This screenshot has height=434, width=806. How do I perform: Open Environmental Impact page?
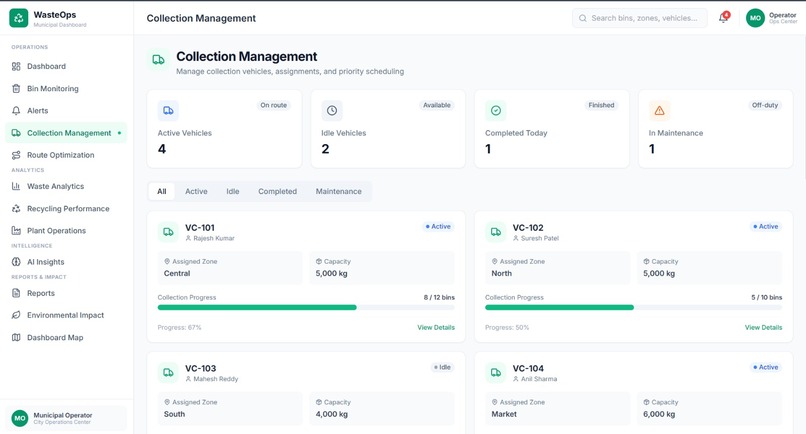[x=66, y=315]
